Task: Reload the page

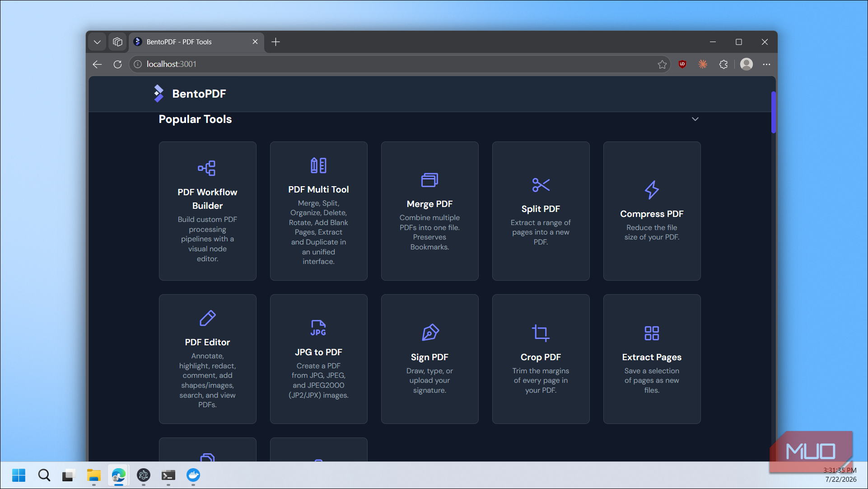Action: (x=117, y=64)
